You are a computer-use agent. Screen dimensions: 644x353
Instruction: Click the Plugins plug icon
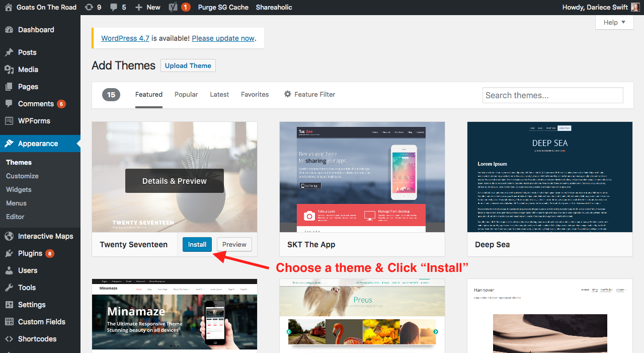coord(9,253)
